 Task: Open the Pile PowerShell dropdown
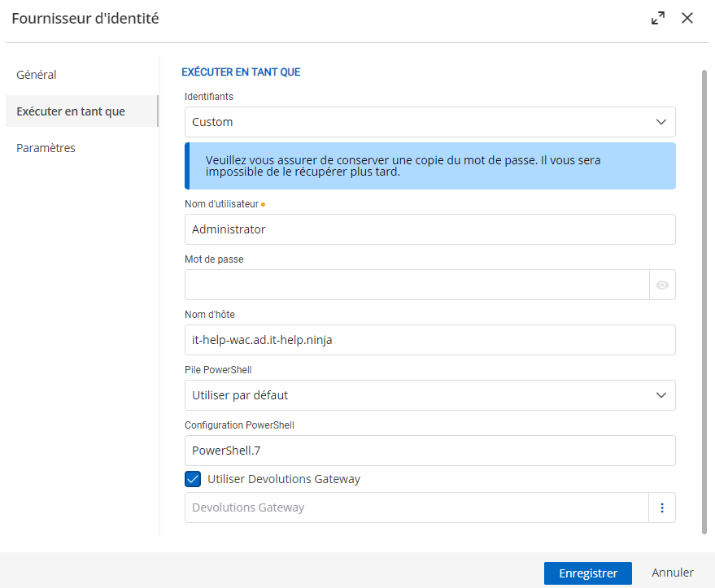coord(429,394)
